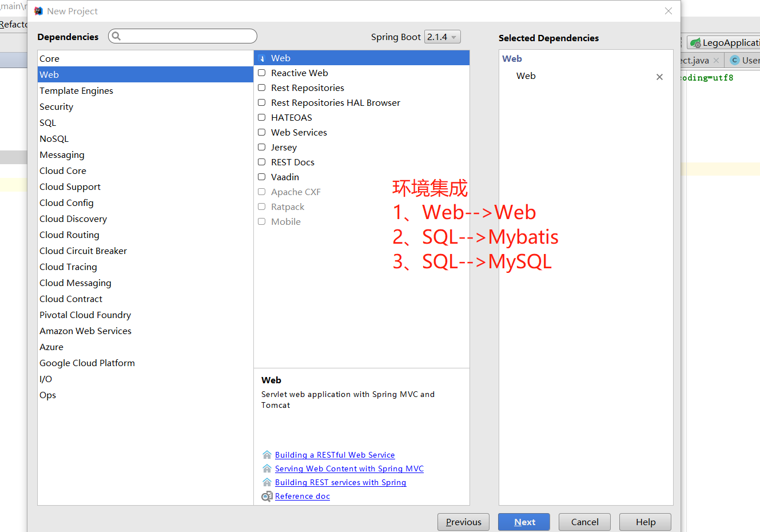Check the Web Services checkbox
760x532 pixels.
click(x=262, y=132)
